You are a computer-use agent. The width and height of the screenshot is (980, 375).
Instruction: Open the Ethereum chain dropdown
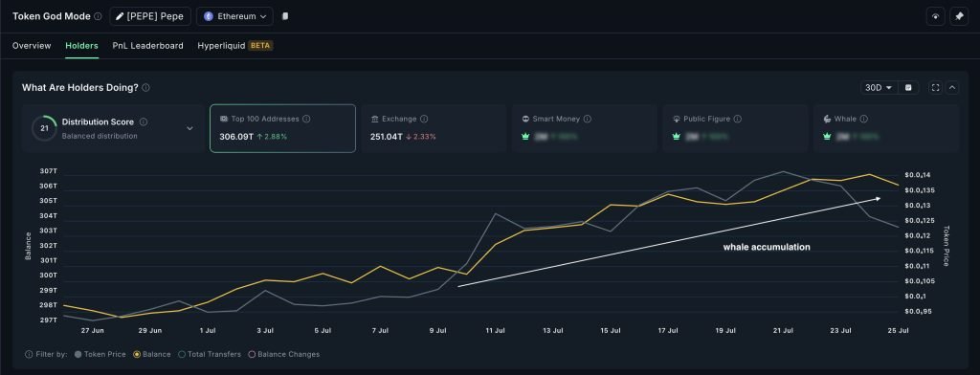(234, 16)
